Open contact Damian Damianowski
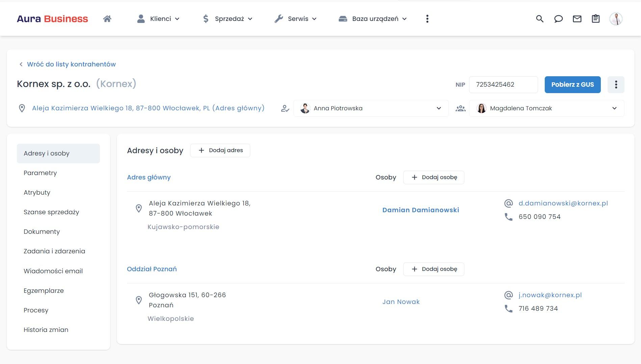Viewport: 641px width, 364px height. 420,210
